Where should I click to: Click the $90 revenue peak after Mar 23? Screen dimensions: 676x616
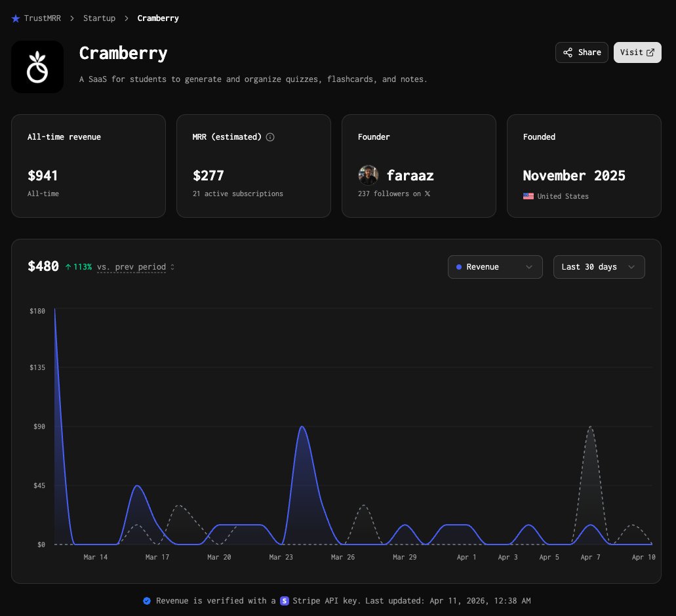point(302,426)
